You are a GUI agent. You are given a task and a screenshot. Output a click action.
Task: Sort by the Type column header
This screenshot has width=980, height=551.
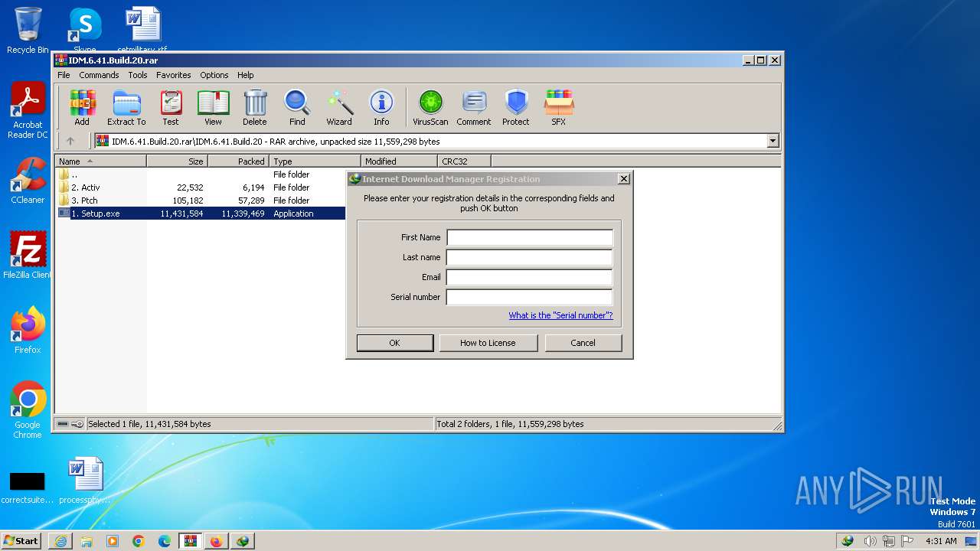coord(315,161)
